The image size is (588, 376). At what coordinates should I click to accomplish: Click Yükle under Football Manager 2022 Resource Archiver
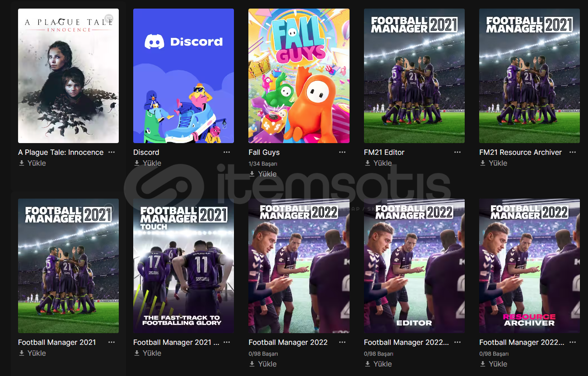(x=493, y=364)
